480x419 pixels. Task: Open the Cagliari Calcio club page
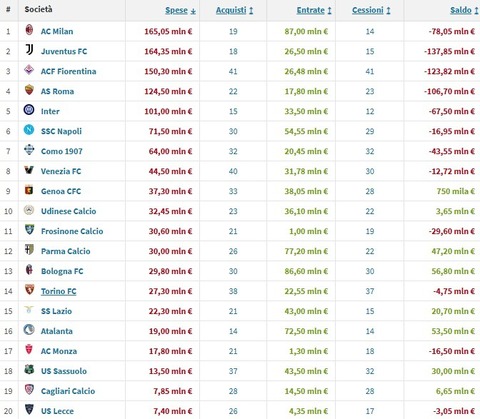[x=68, y=391]
